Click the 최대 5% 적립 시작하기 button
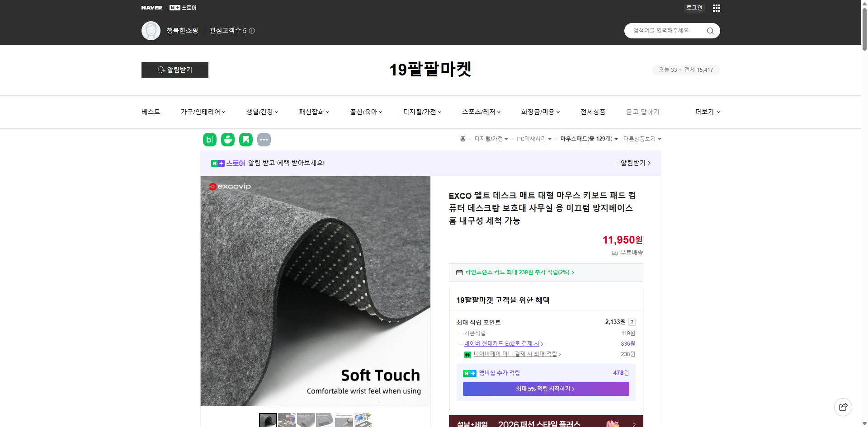 click(x=545, y=389)
